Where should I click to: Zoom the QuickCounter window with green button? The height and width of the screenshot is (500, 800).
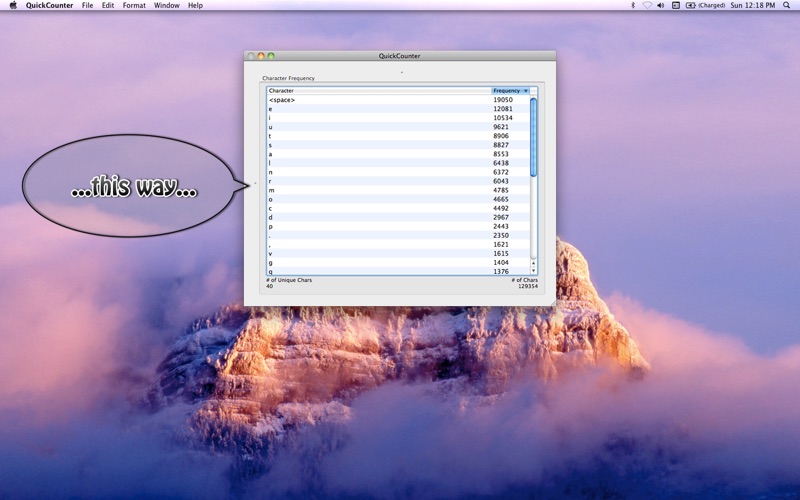(x=271, y=56)
